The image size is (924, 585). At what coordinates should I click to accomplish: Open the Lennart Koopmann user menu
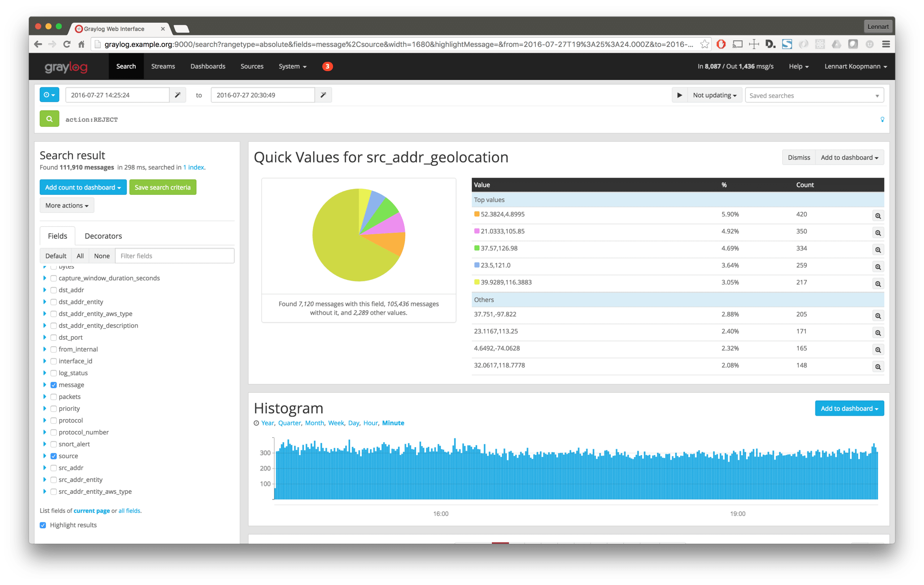coord(856,66)
